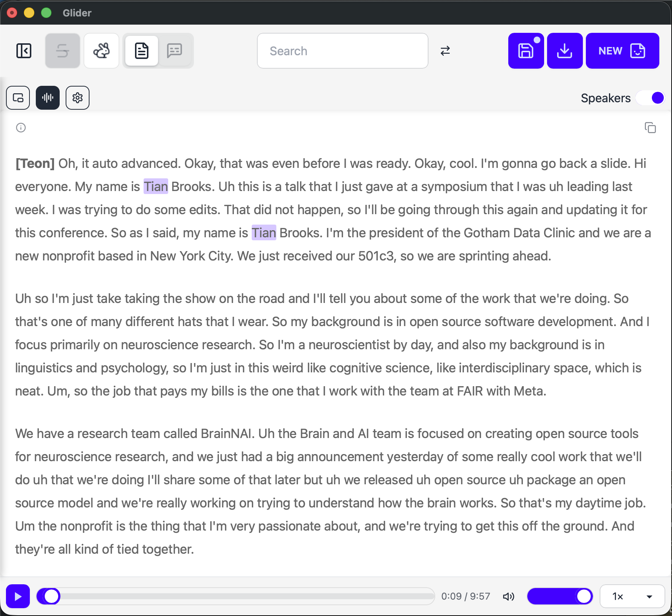Focus the Search input field
672x616 pixels.
[342, 51]
